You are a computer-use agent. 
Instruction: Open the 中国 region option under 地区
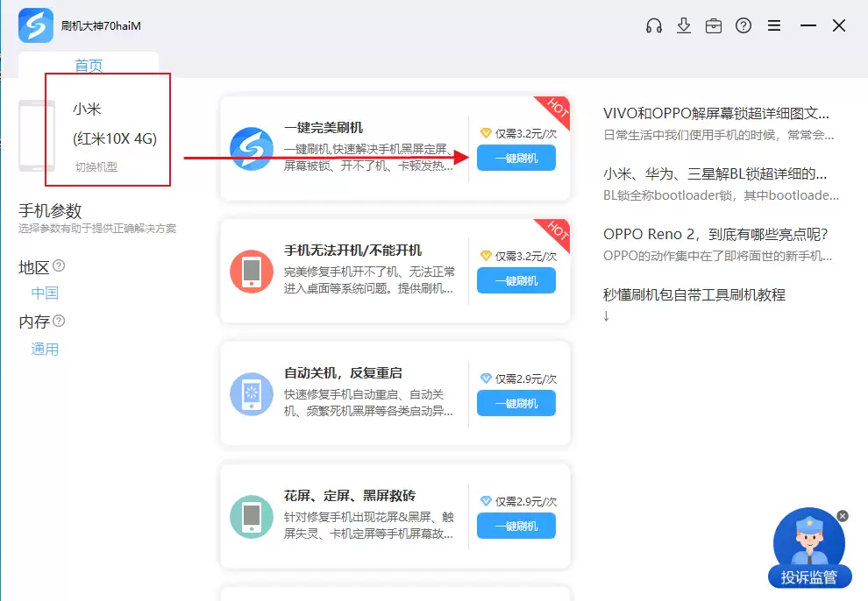45,293
